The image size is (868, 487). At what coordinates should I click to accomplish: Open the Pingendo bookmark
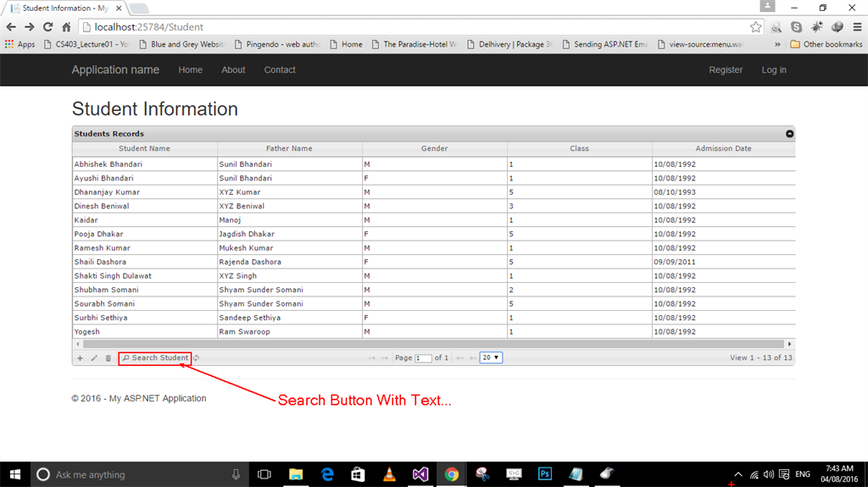(277, 44)
